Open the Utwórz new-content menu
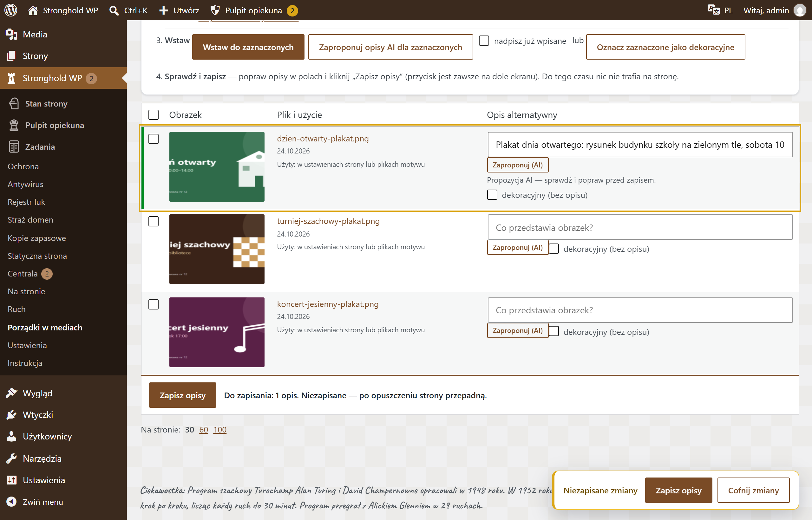The height and width of the screenshot is (520, 812). point(179,10)
